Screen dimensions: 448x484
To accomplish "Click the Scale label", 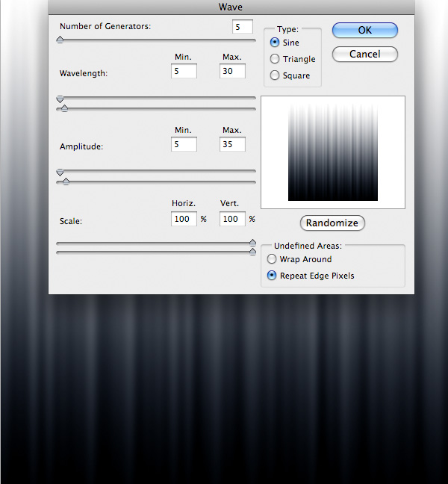I will pos(71,221).
